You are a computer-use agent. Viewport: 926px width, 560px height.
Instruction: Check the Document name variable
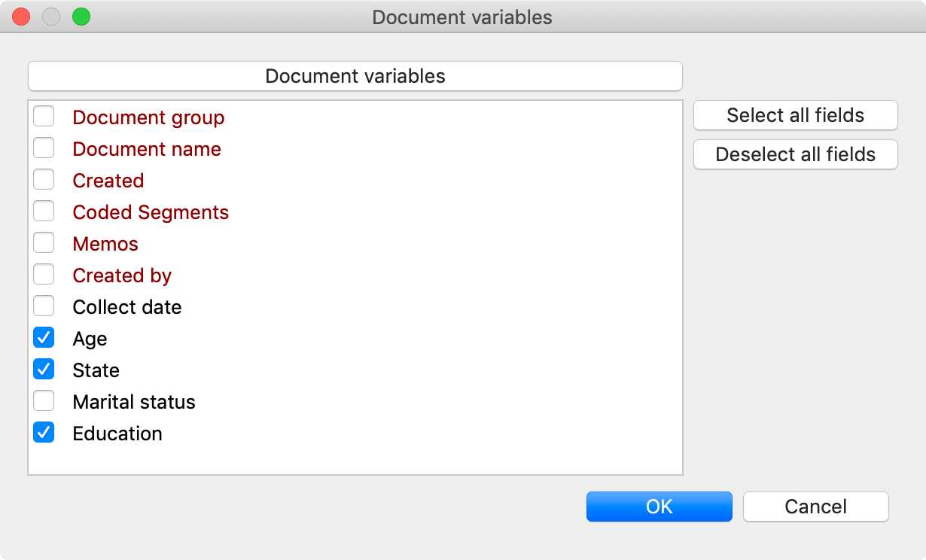44,149
